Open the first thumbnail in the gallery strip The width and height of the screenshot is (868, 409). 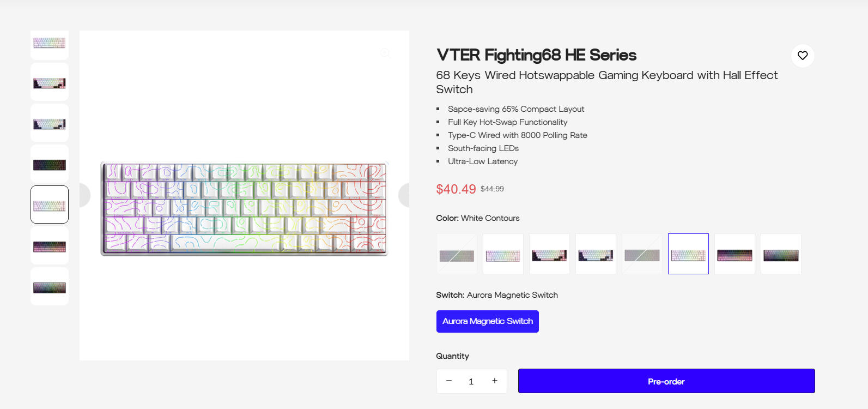pos(50,44)
